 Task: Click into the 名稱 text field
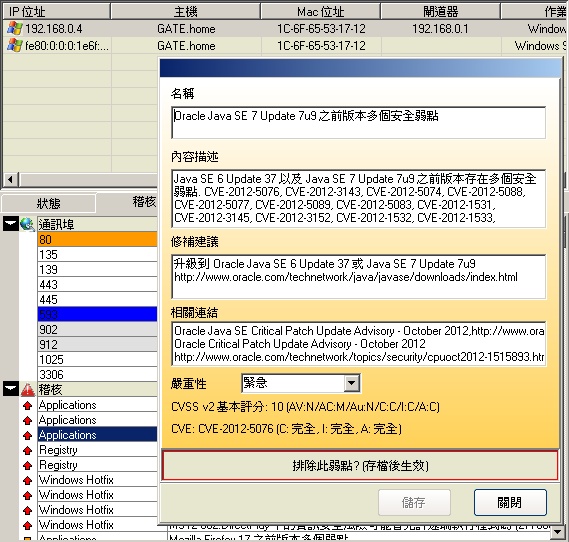[x=359, y=123]
